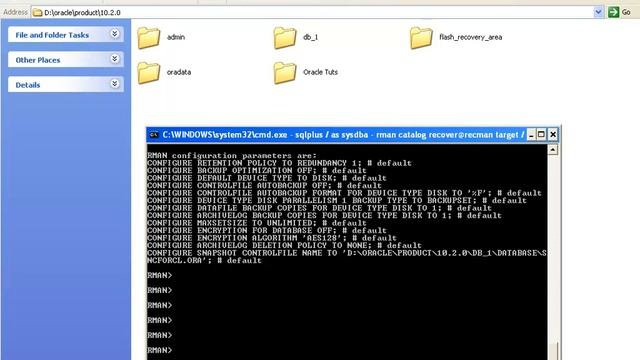This screenshot has height=360, width=640.
Task: Click the cmd.exe window system icon
Action: [x=154, y=135]
